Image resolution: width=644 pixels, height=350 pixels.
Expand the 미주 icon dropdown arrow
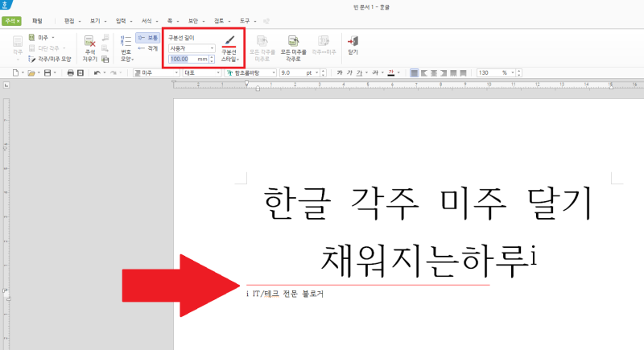[x=53, y=38]
